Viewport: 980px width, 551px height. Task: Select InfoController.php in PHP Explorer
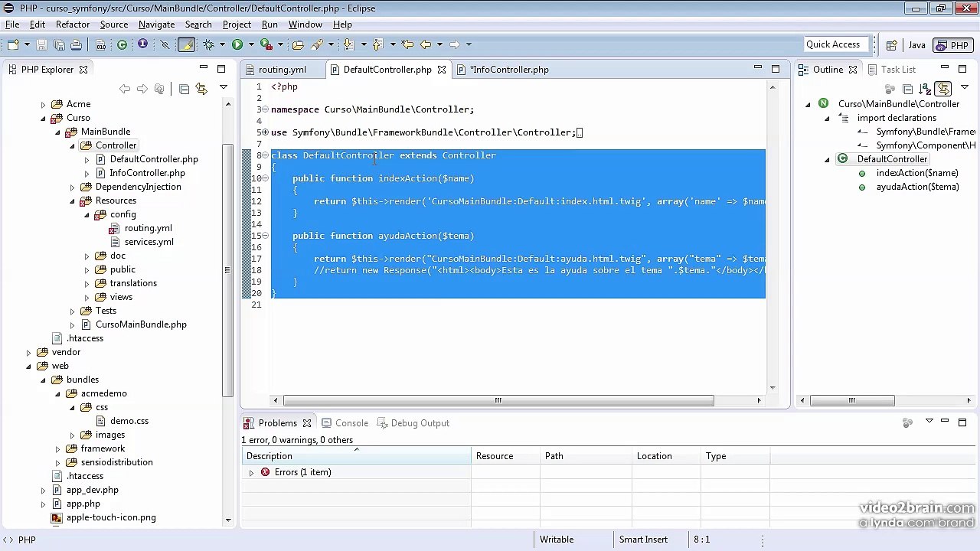coord(147,173)
